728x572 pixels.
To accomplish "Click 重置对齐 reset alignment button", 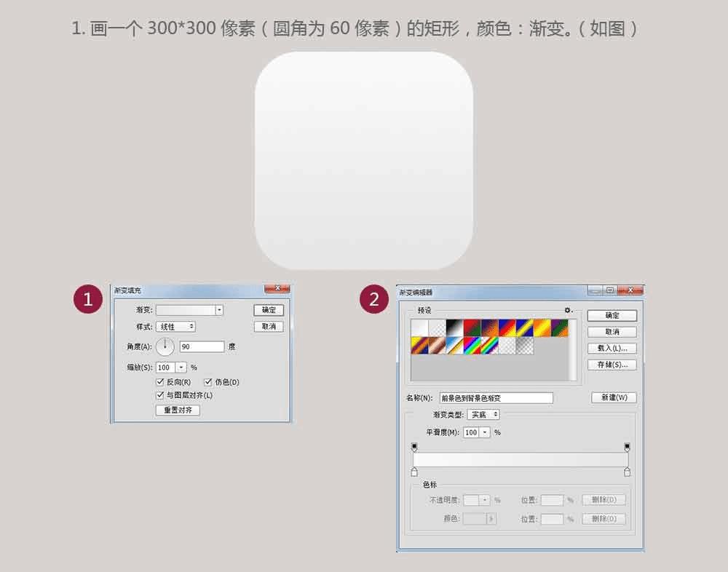I will (178, 410).
